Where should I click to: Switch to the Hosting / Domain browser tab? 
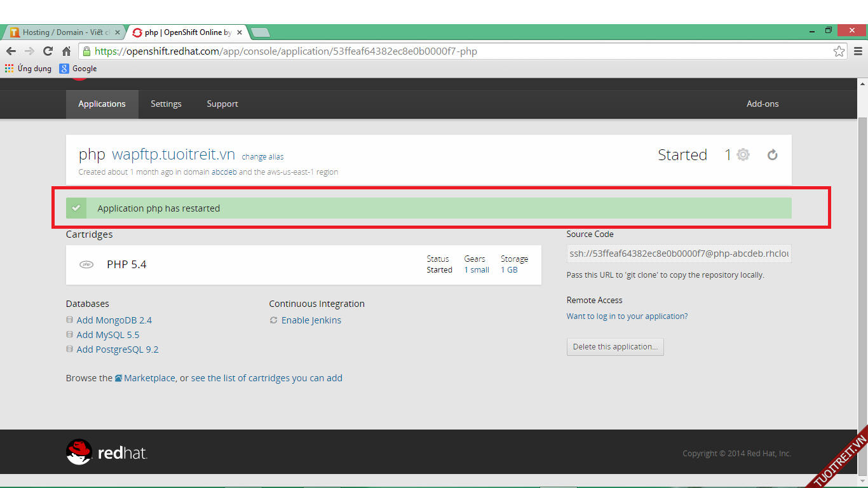[64, 32]
